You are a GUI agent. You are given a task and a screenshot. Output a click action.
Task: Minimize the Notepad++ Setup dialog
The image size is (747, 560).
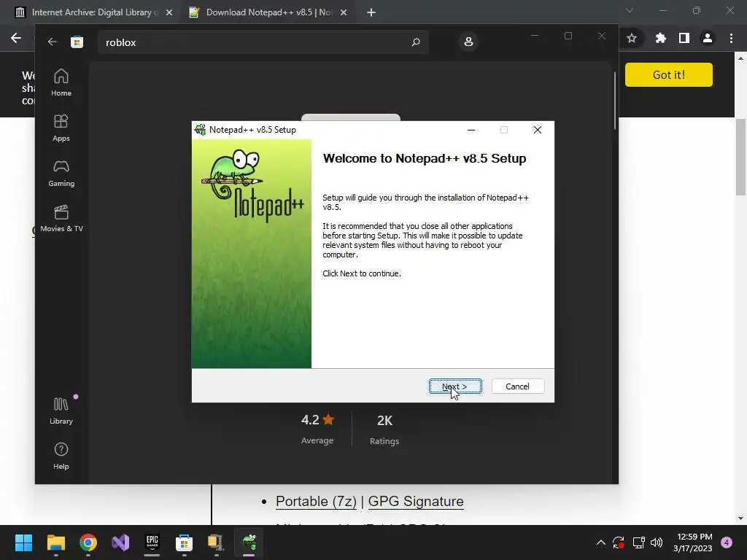click(x=471, y=130)
